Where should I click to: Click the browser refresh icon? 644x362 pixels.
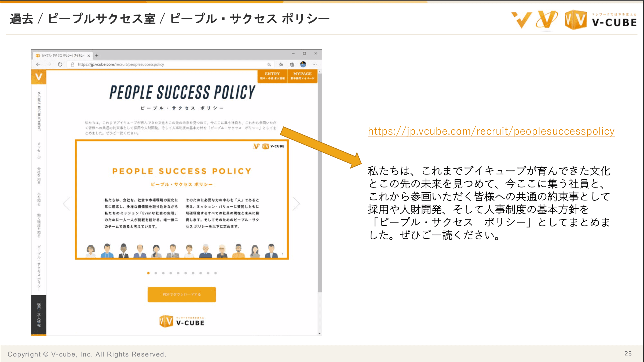point(60,64)
